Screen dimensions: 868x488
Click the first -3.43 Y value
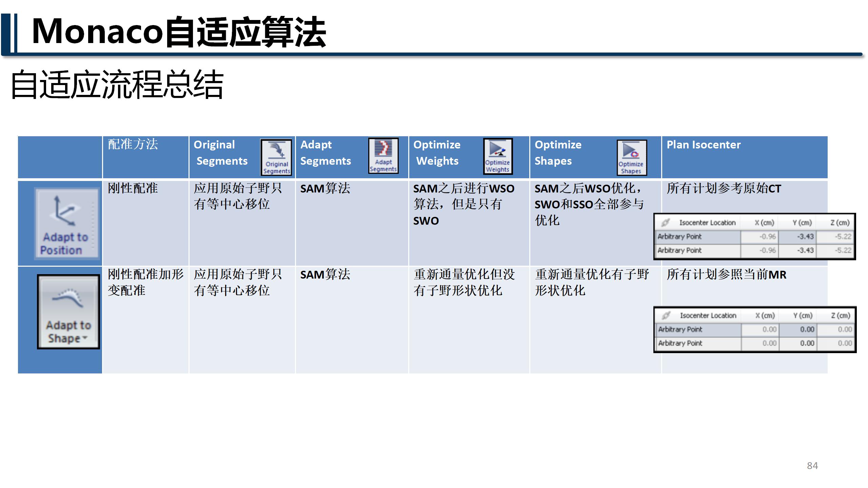(x=805, y=237)
